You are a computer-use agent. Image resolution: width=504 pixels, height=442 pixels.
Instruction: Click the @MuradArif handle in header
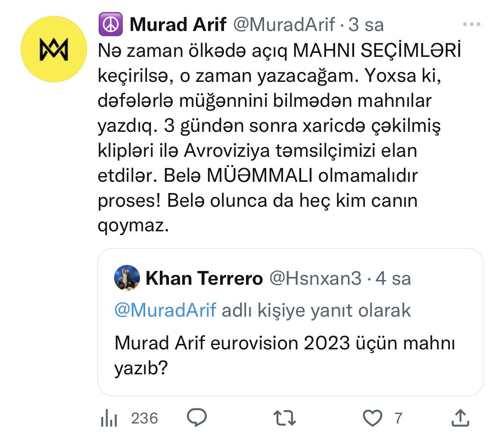[x=284, y=25]
